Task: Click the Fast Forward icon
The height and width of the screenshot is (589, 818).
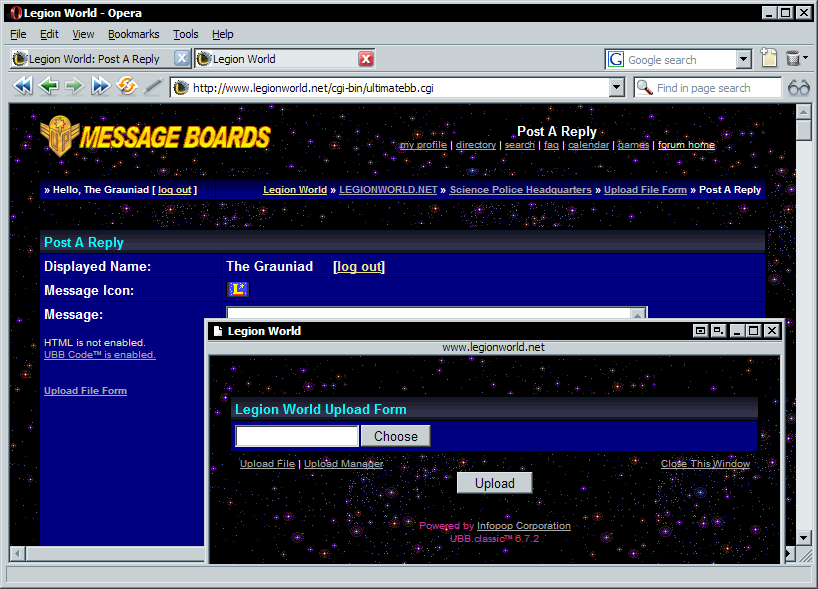Action: pos(100,86)
